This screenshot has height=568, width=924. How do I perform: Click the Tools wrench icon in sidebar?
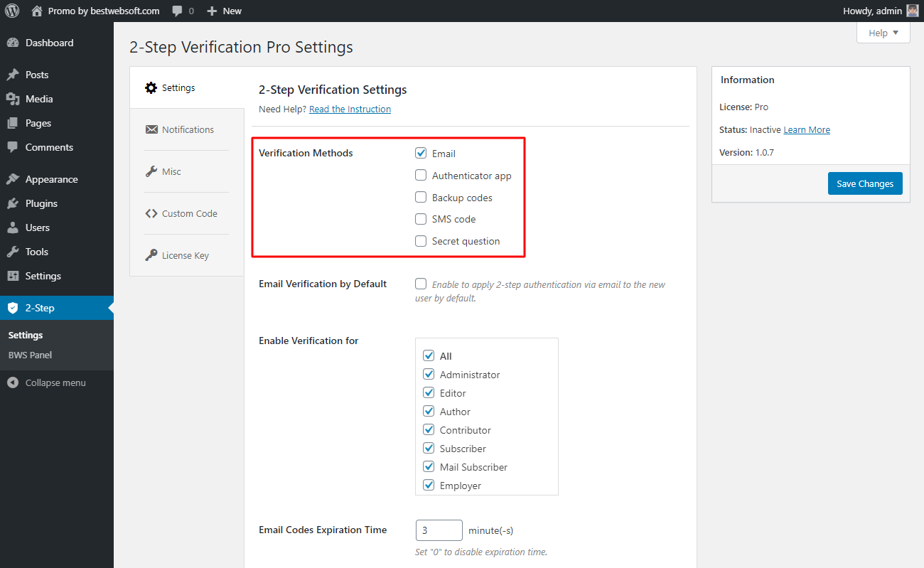coord(13,252)
